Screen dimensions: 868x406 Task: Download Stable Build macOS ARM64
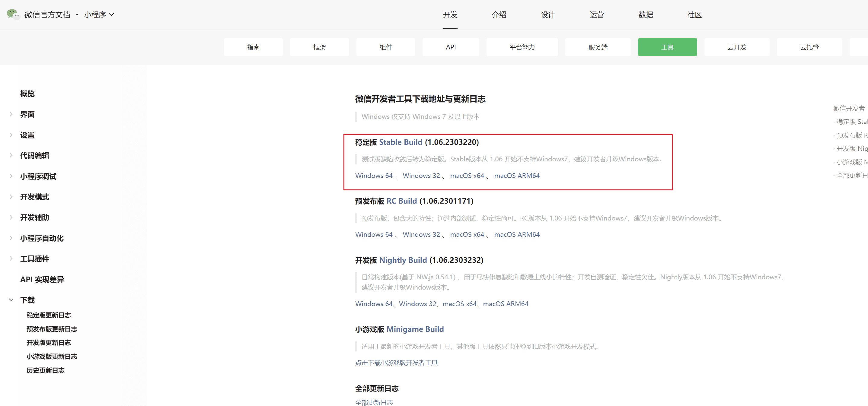[x=517, y=176]
